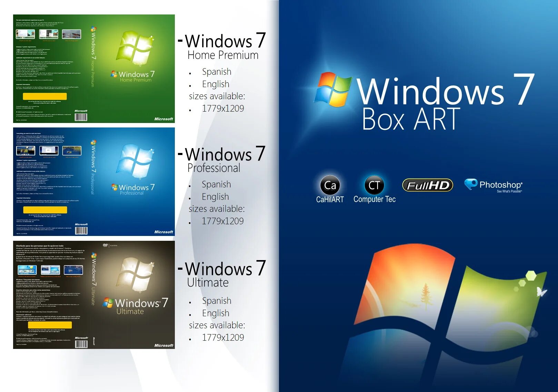Click the large glowing flag on the blue Professional cover
The image size is (558, 392).
(135, 161)
